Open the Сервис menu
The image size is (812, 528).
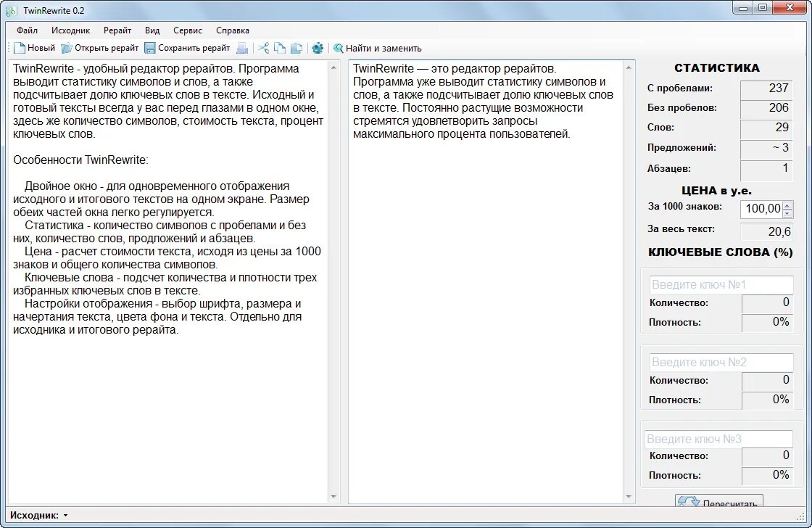click(x=188, y=30)
